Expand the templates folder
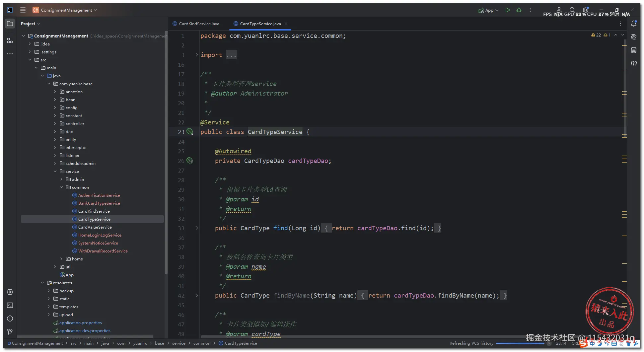 49,307
